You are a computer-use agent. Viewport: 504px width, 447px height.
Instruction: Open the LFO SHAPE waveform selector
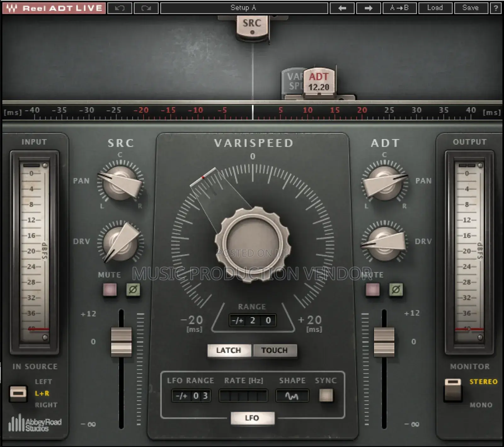pyautogui.click(x=292, y=396)
